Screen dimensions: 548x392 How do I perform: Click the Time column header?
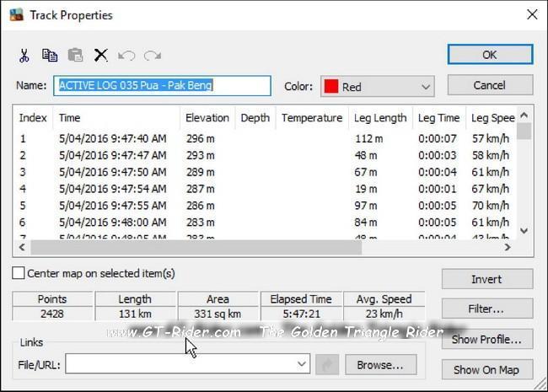pos(116,118)
